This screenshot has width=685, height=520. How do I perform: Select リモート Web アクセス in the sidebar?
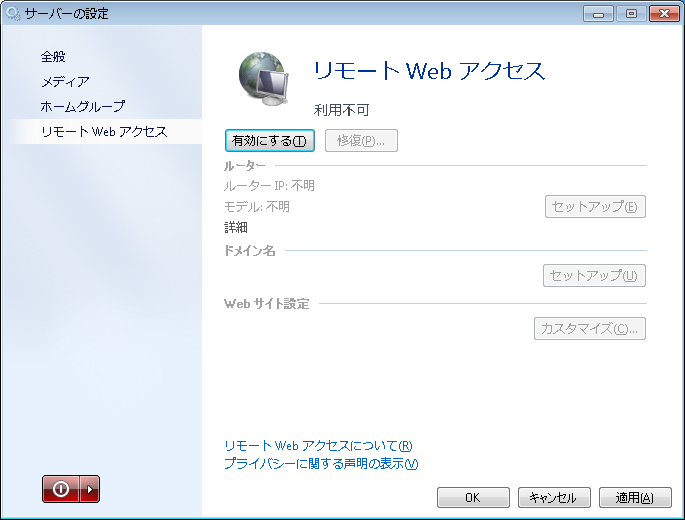(x=104, y=132)
